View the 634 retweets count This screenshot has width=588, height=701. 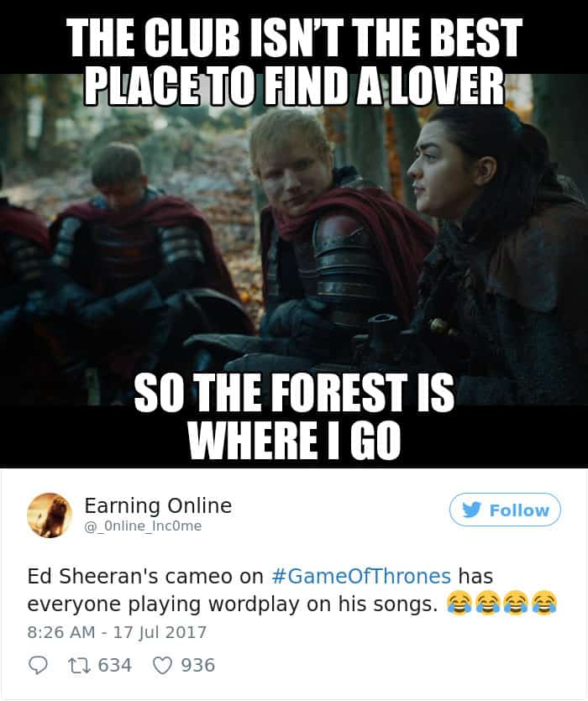(115, 665)
